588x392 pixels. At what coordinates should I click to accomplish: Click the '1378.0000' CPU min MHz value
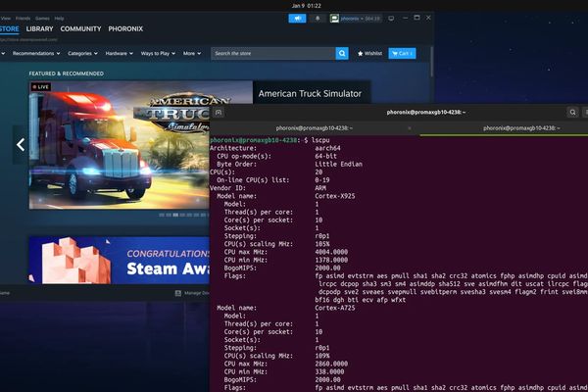(331, 260)
